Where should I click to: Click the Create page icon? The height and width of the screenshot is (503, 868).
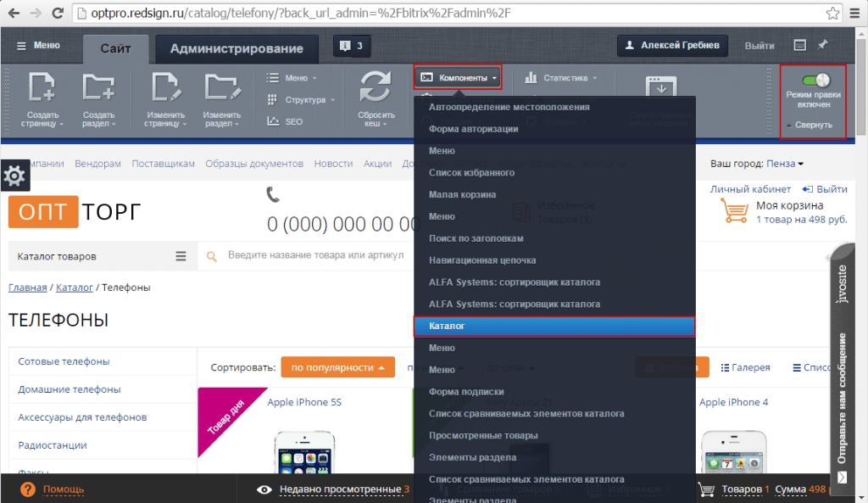(x=43, y=89)
